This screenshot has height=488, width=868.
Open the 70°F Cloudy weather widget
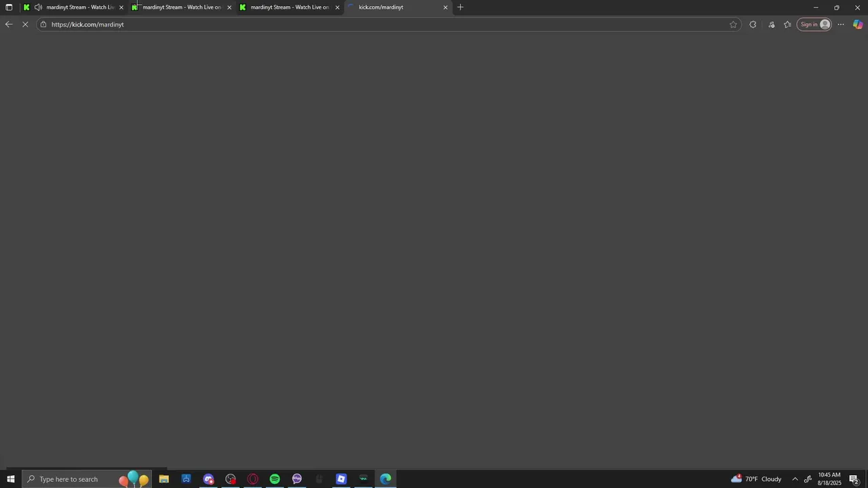[x=756, y=479]
